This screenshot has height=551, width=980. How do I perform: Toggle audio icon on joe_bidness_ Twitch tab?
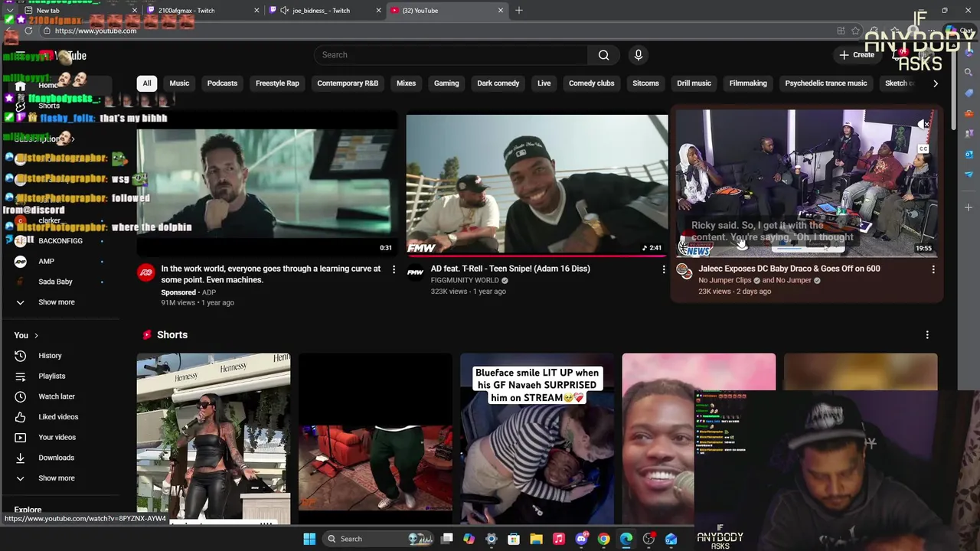pos(285,11)
